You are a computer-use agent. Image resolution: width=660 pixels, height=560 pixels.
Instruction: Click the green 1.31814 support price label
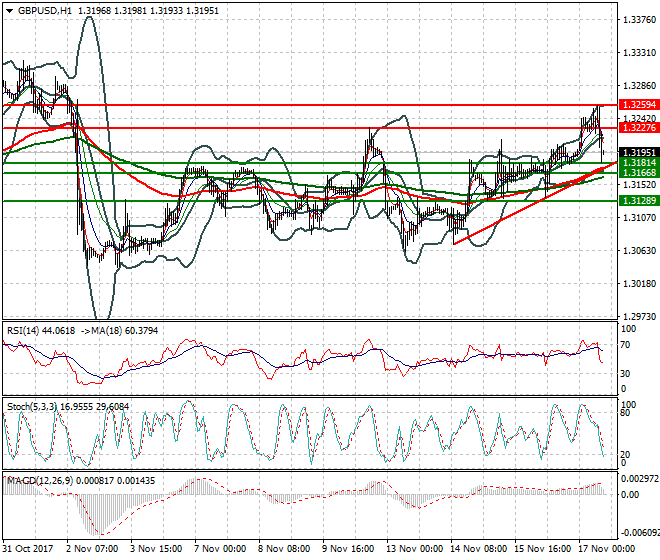[639, 163]
